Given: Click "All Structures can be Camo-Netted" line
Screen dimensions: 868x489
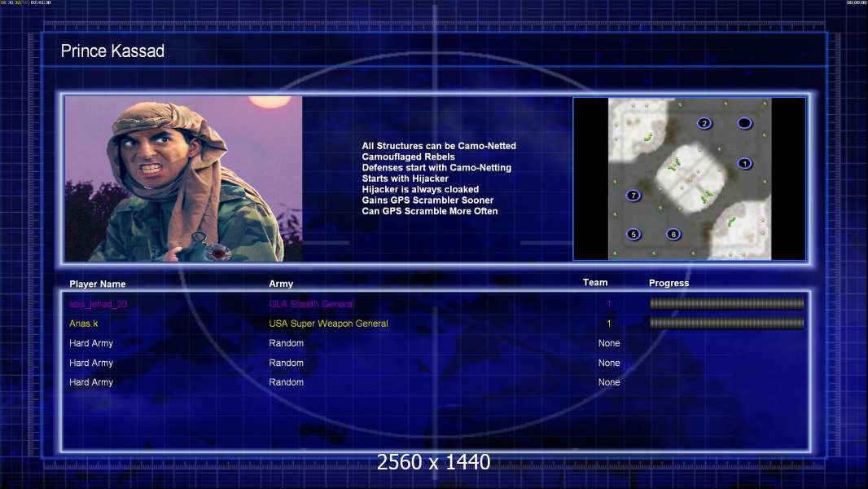Looking at the screenshot, I should pos(439,146).
